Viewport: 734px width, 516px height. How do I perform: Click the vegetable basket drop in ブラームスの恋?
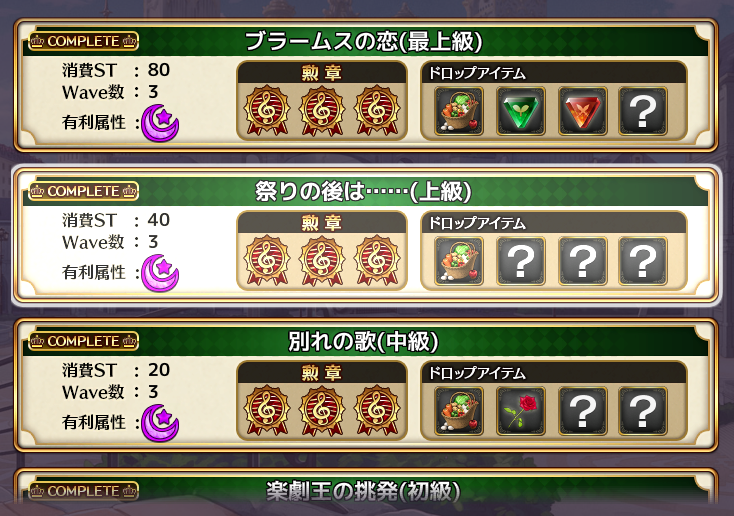(x=459, y=111)
